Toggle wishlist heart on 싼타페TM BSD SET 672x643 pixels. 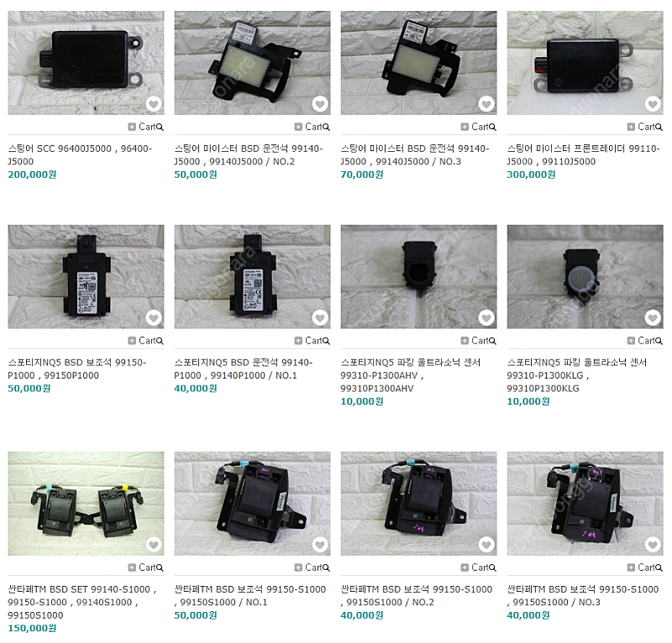pos(154,545)
